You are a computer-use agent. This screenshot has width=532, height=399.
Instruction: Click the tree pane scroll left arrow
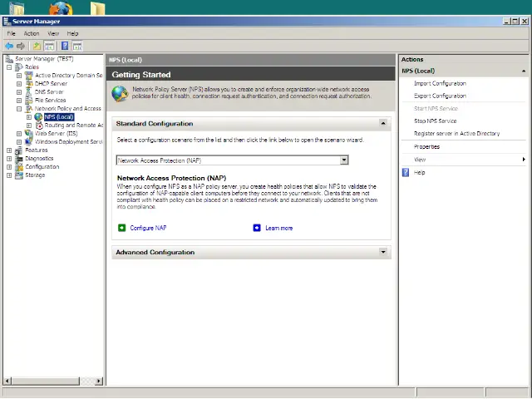(x=7, y=381)
